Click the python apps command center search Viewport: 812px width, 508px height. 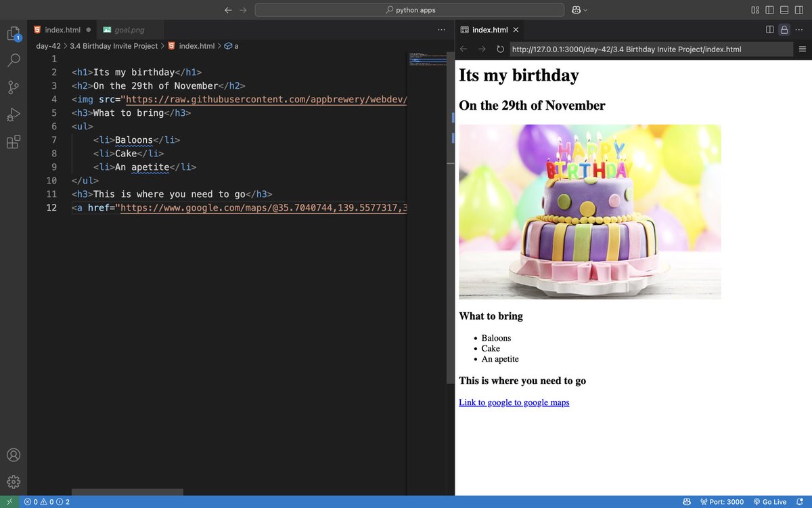409,10
